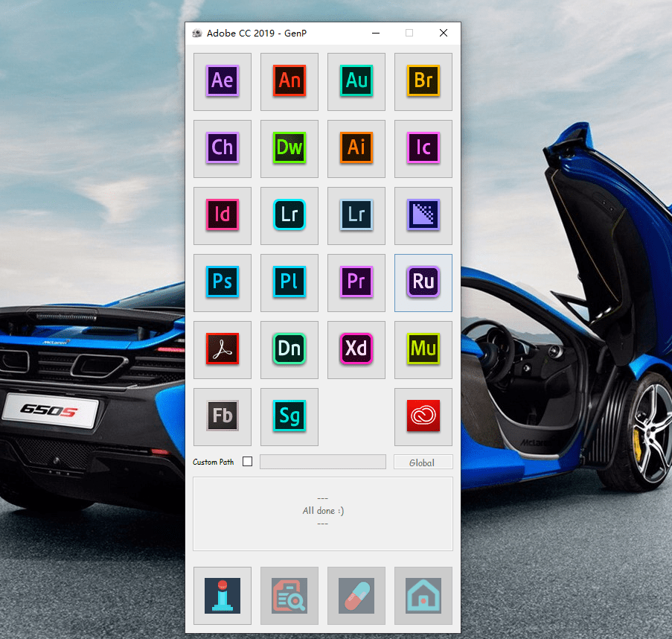Select the Acrobat icon
672x639 pixels.
[x=222, y=349]
